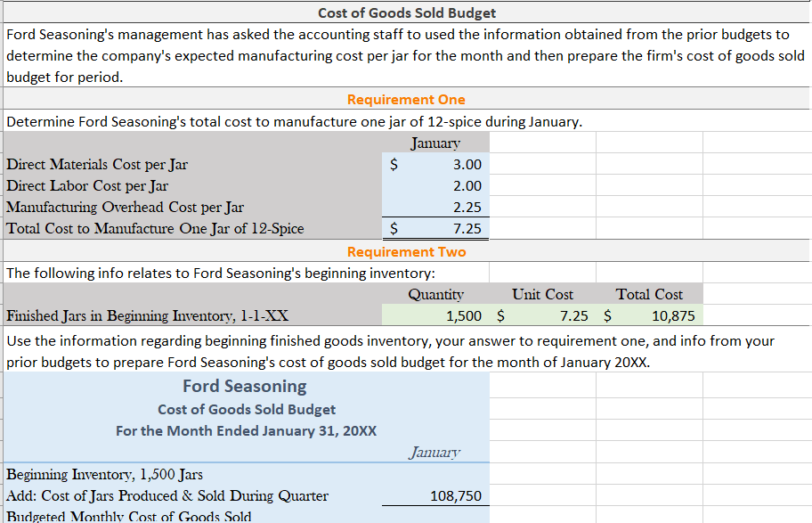Select the For the Month Ended January 31 cell
This screenshot has width=812, height=523.
[x=244, y=430]
